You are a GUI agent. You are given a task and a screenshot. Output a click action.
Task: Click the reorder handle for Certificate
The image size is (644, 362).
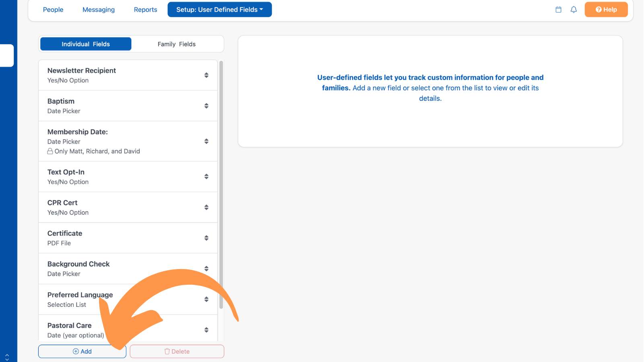206,238
